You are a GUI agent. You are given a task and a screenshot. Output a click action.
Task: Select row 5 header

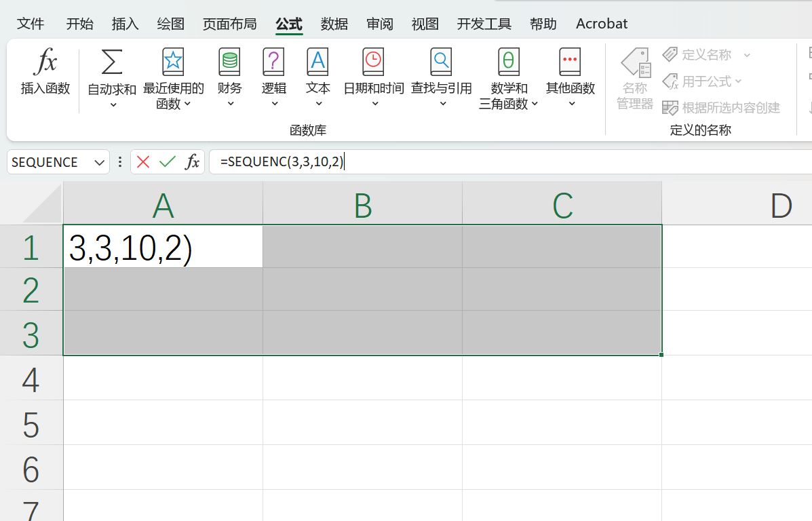31,423
